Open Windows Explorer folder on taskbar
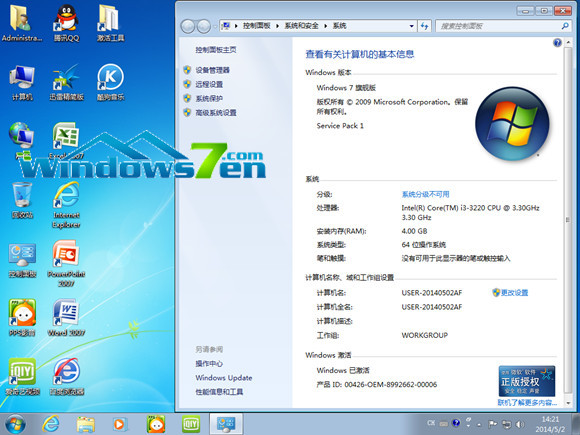The width and height of the screenshot is (580, 435). (85, 424)
